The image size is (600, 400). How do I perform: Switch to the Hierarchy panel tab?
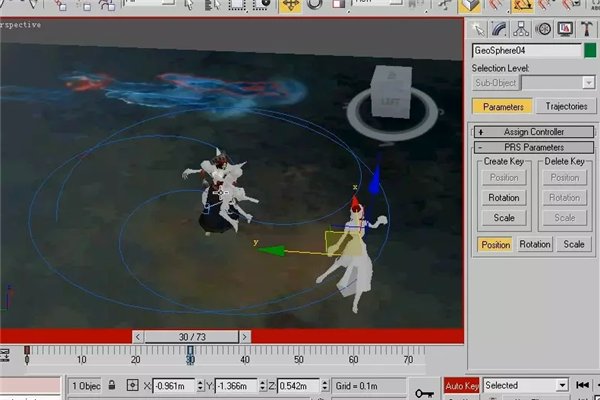point(522,28)
